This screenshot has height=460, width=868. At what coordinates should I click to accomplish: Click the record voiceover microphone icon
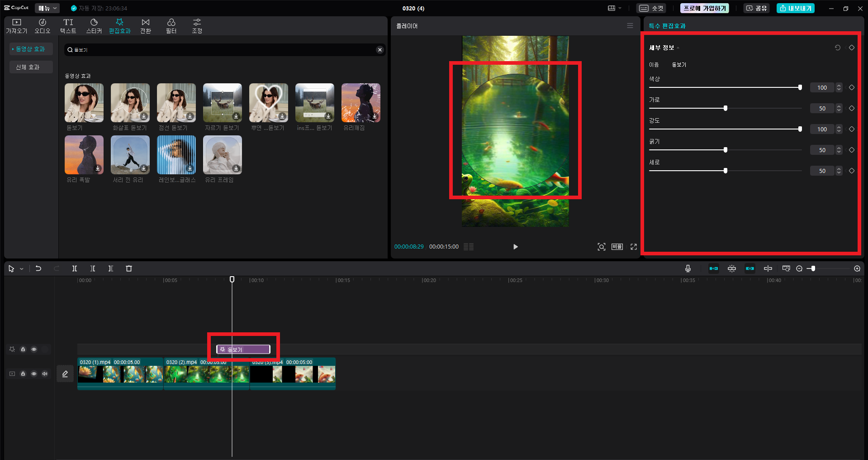(x=688, y=268)
